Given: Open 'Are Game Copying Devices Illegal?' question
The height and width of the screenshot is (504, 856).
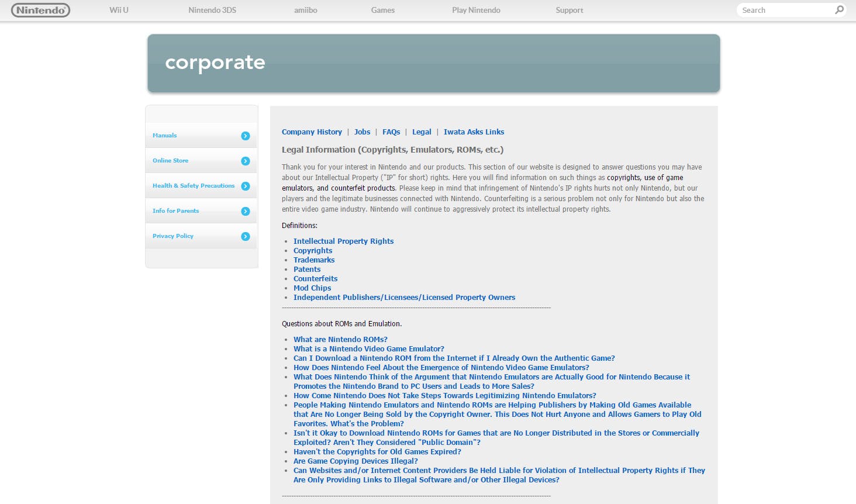Looking at the screenshot, I should tap(355, 461).
